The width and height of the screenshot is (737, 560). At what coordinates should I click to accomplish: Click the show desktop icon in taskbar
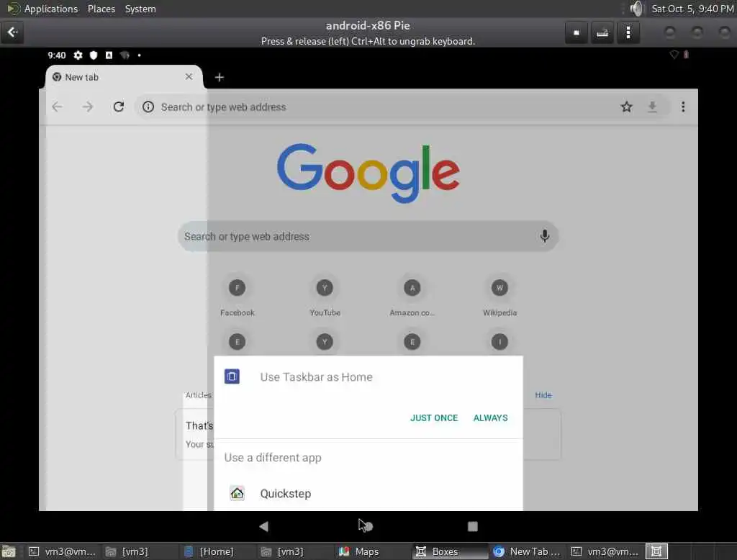(x=9, y=551)
